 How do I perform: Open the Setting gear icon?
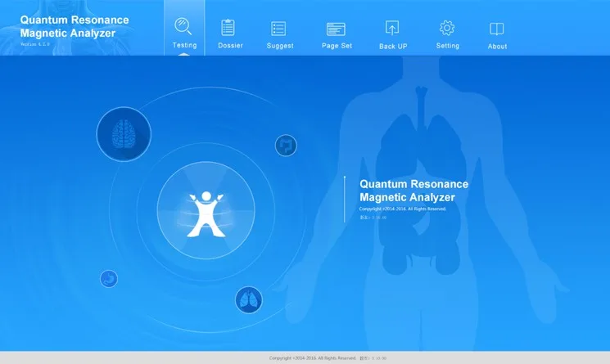[447, 28]
